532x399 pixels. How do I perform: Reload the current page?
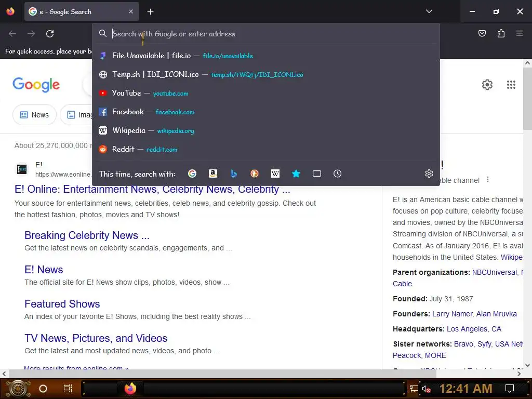[50, 34]
